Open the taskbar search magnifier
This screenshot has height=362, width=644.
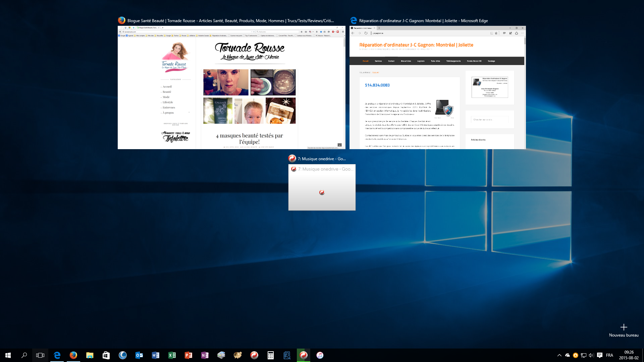(x=24, y=355)
